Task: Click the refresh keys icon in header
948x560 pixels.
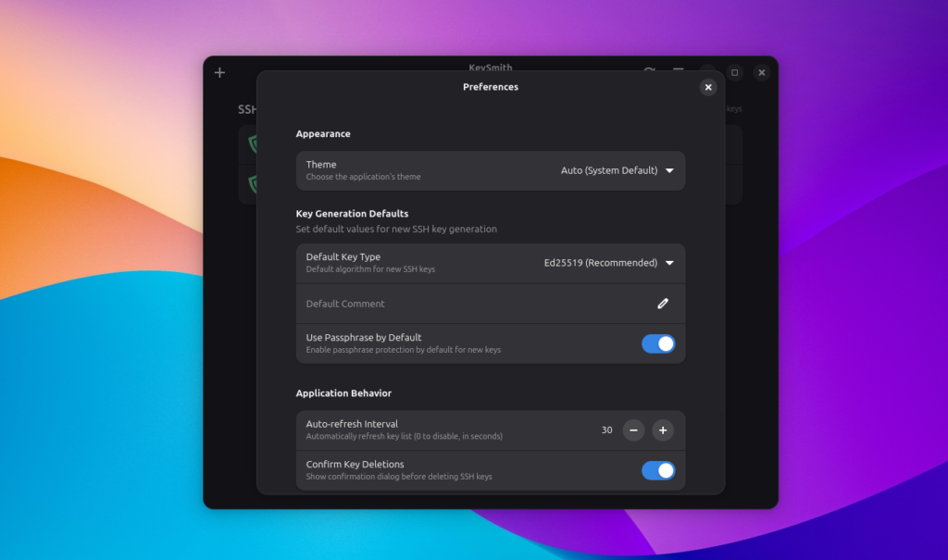Action: tap(650, 70)
